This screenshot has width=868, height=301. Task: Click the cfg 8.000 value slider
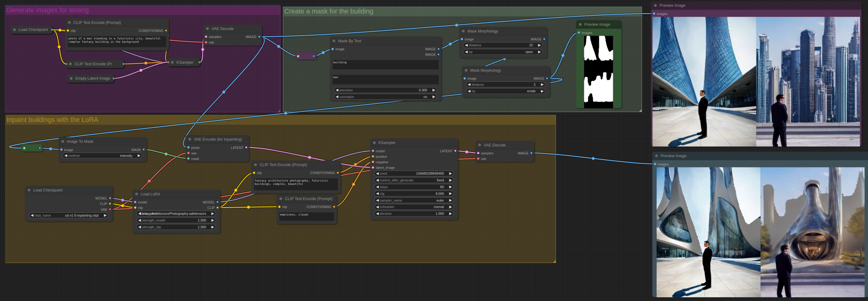(413, 194)
